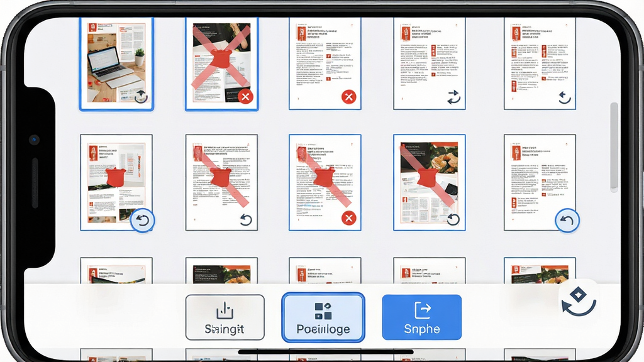This screenshot has height=362, width=644.
Task: Select the fifth page thumbnail in the first row
Action: tap(540, 63)
